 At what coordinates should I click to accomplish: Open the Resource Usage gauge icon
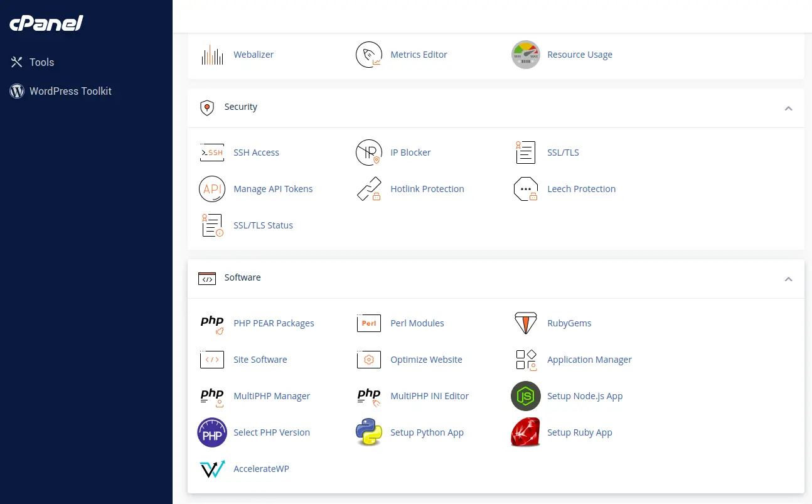526,55
